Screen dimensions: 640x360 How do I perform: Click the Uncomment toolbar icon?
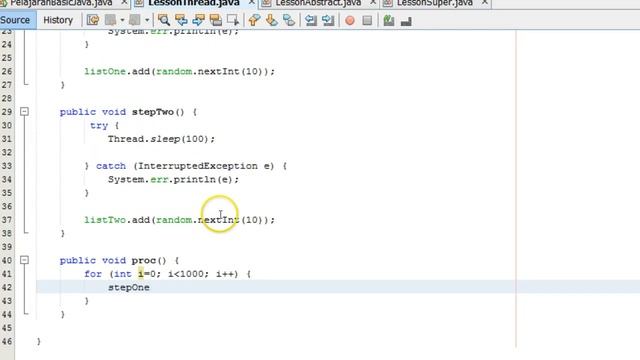(406, 20)
